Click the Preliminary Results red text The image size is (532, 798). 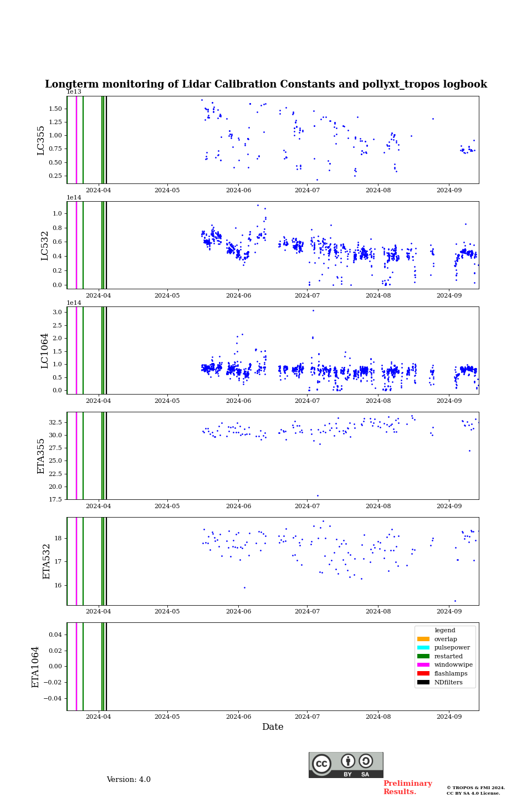click(408, 787)
